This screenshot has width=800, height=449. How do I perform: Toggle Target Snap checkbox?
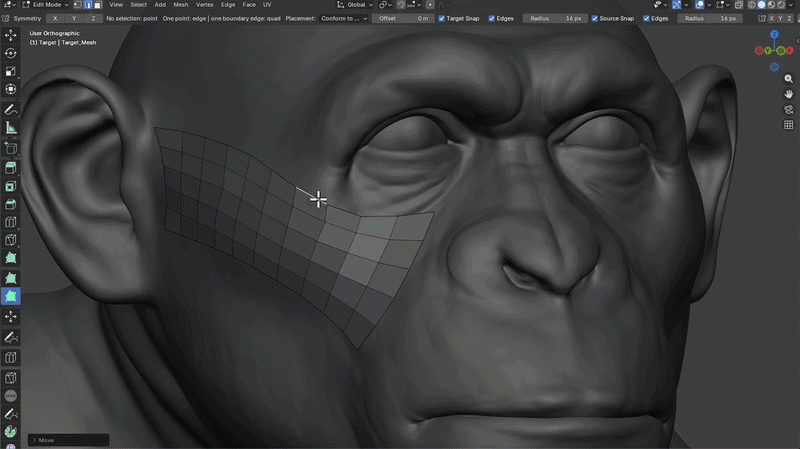442,18
